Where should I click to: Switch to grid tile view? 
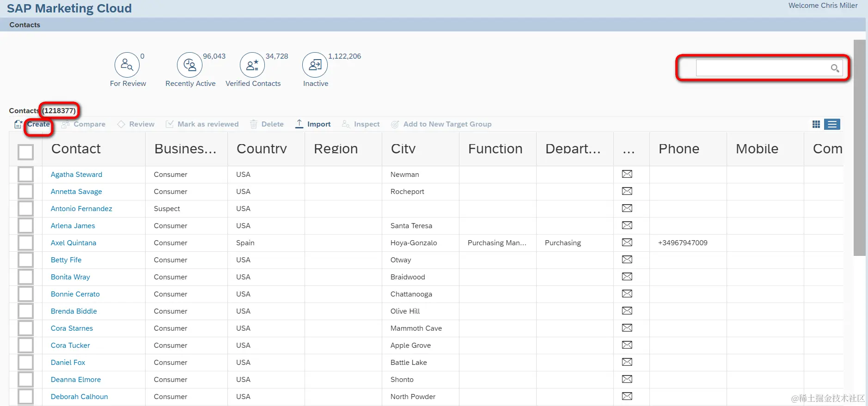816,124
